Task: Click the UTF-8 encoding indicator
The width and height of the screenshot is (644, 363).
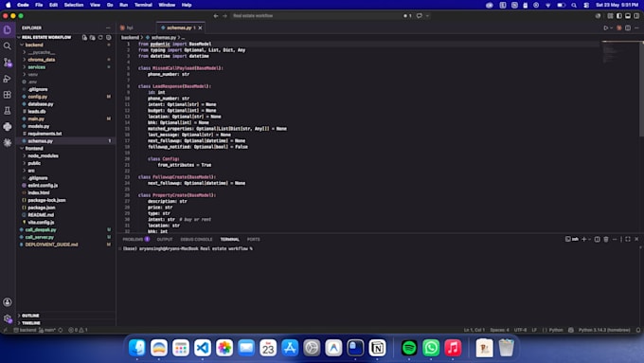Action: pyautogui.click(x=520, y=330)
